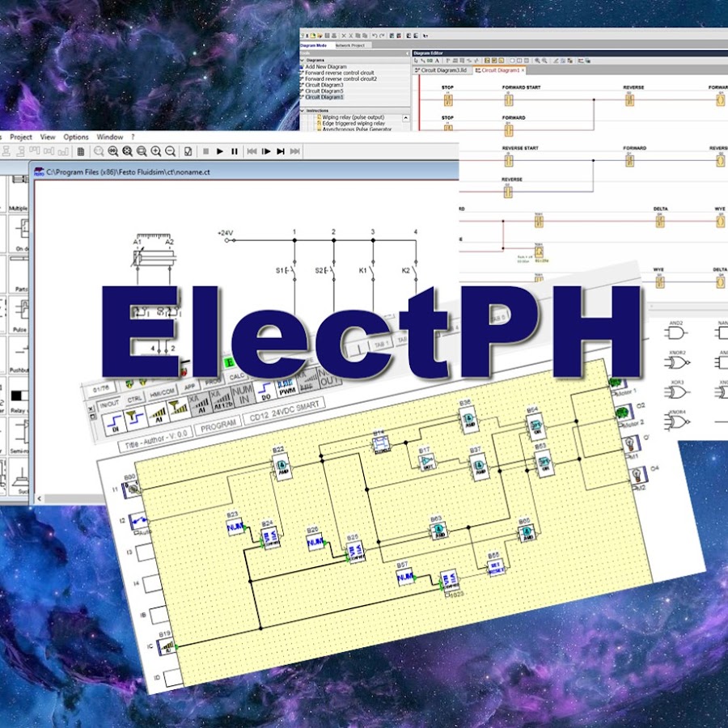Select the filtered digital input block
The width and height of the screenshot is (728, 728).
click(137, 417)
